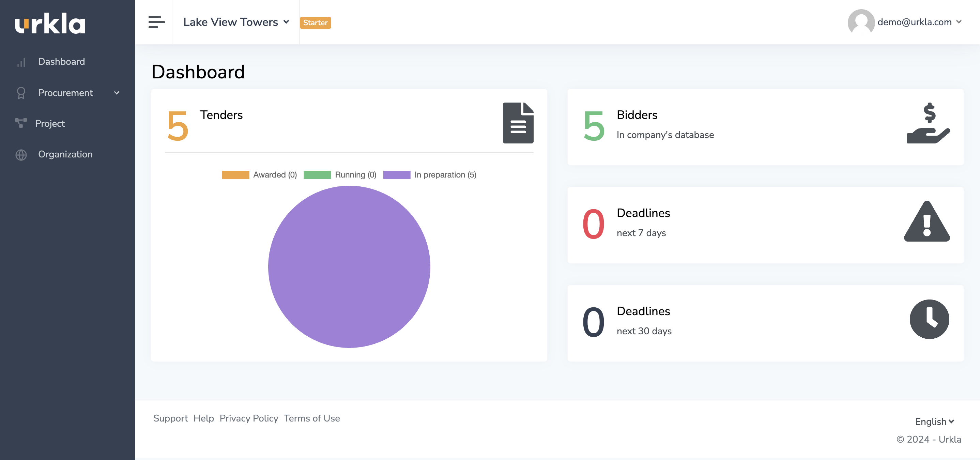This screenshot has width=980, height=460.
Task: Click the Starter plan badge
Action: [x=315, y=22]
